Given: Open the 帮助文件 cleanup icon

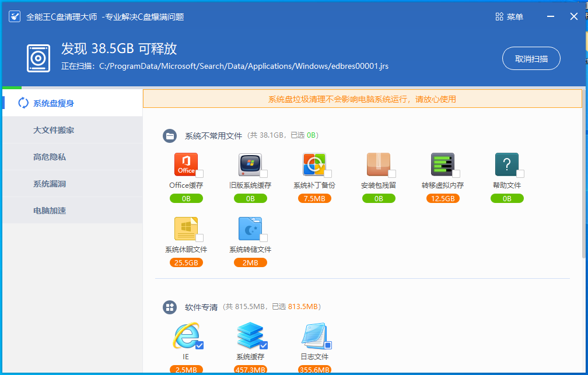Looking at the screenshot, I should tap(506, 164).
